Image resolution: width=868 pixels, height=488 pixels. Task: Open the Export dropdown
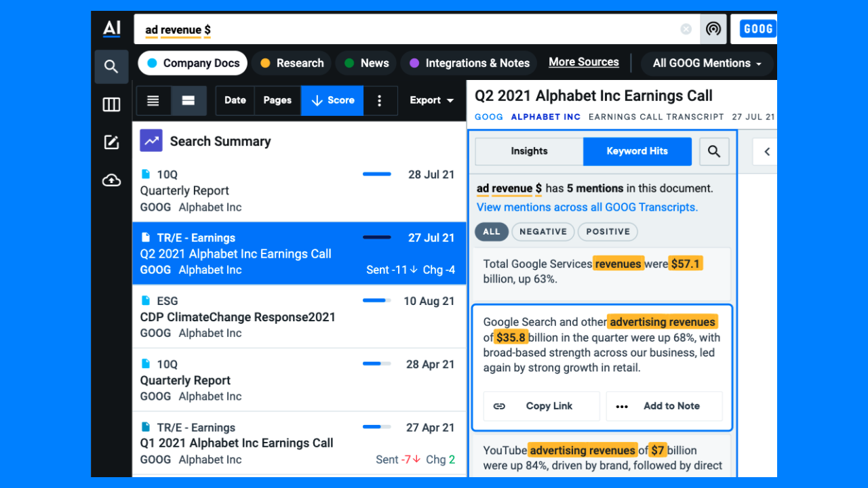pyautogui.click(x=432, y=100)
